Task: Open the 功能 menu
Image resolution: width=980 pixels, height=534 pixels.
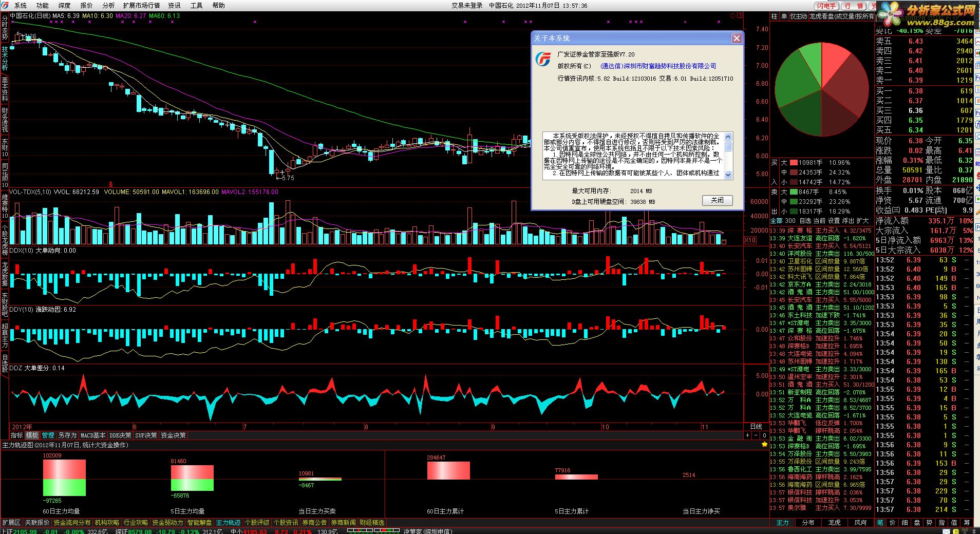Action: (x=43, y=6)
